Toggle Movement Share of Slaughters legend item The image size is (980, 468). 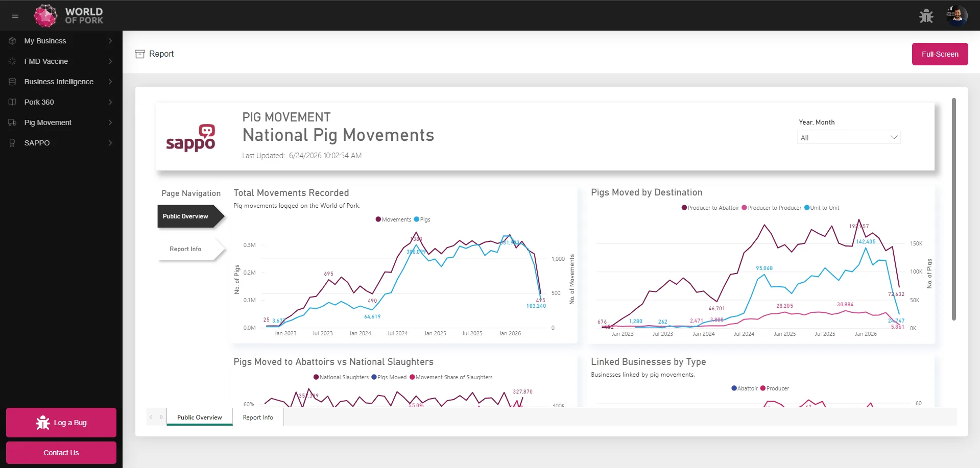451,377
